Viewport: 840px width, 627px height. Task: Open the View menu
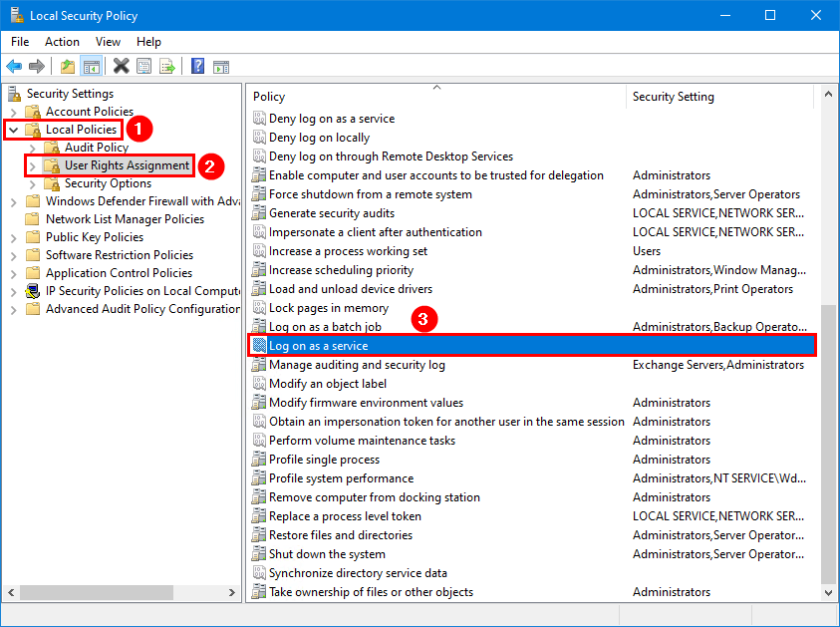[108, 42]
